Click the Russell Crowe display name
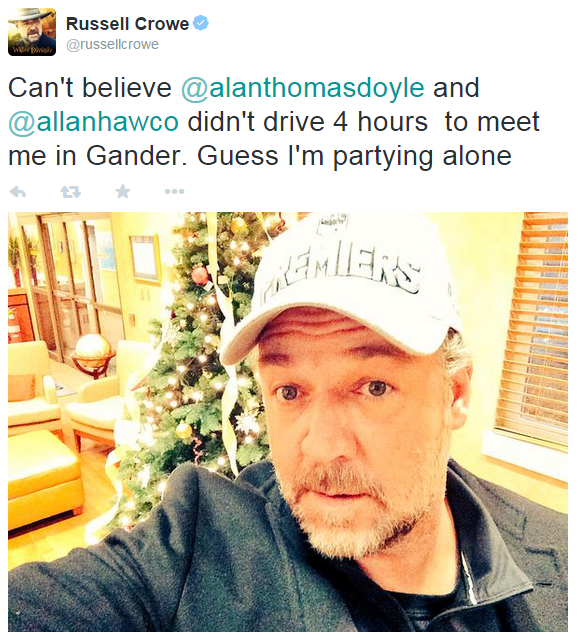This screenshot has height=640, width=578. coord(127,24)
